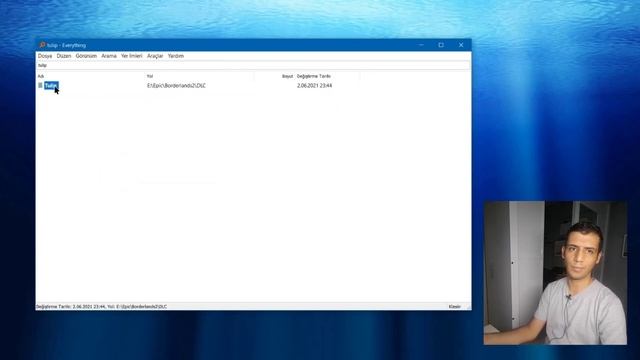Screen dimensions: 640x360
Task: Click the E:\Epic\Borderlands2\DLC path cell
Action: 176,86
